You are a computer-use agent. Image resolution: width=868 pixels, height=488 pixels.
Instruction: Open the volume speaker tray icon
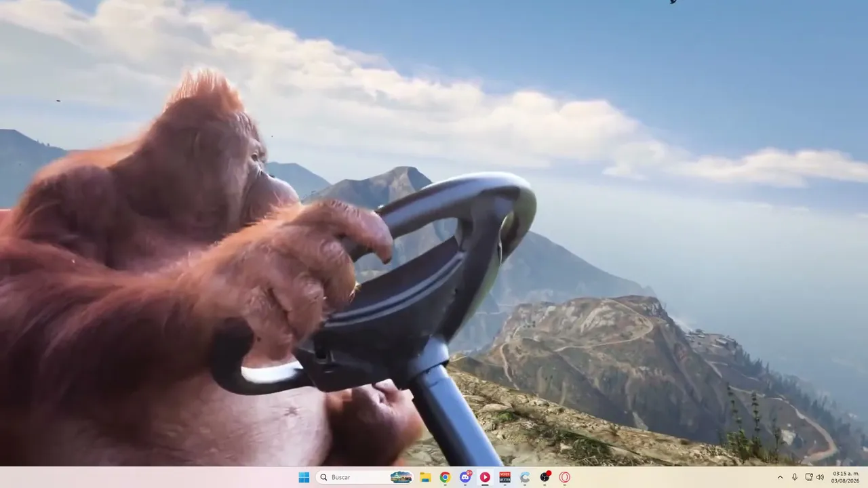pyautogui.click(x=820, y=477)
